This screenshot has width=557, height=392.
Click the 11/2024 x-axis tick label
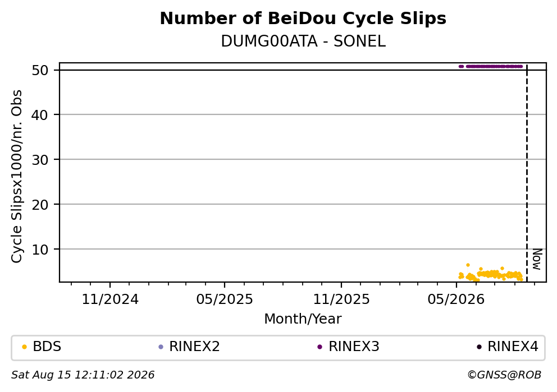point(110,300)
